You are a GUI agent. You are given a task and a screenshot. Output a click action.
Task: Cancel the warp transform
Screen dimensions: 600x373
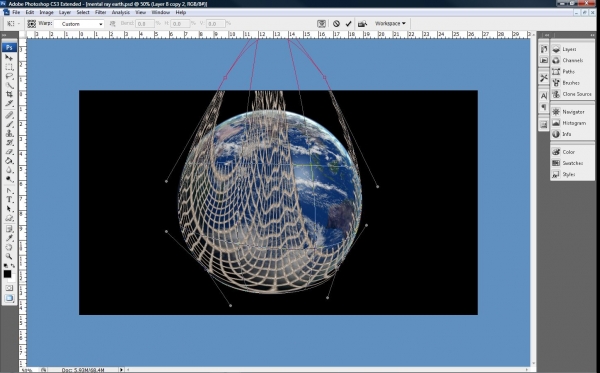pyautogui.click(x=336, y=24)
